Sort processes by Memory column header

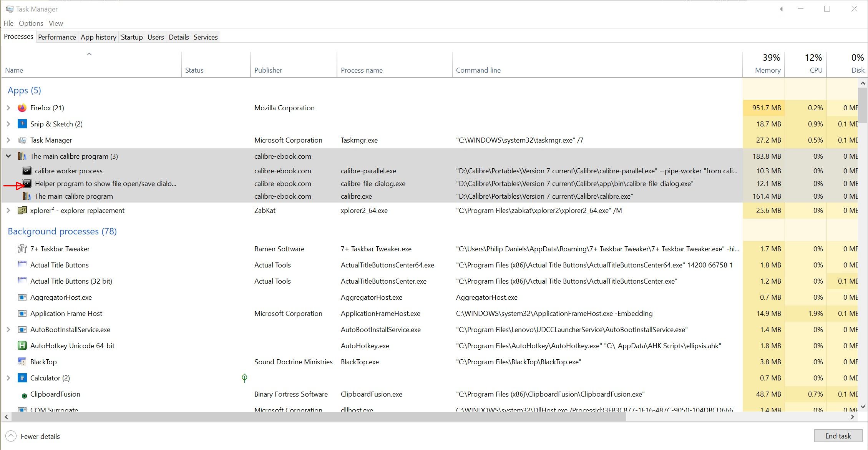point(767,70)
